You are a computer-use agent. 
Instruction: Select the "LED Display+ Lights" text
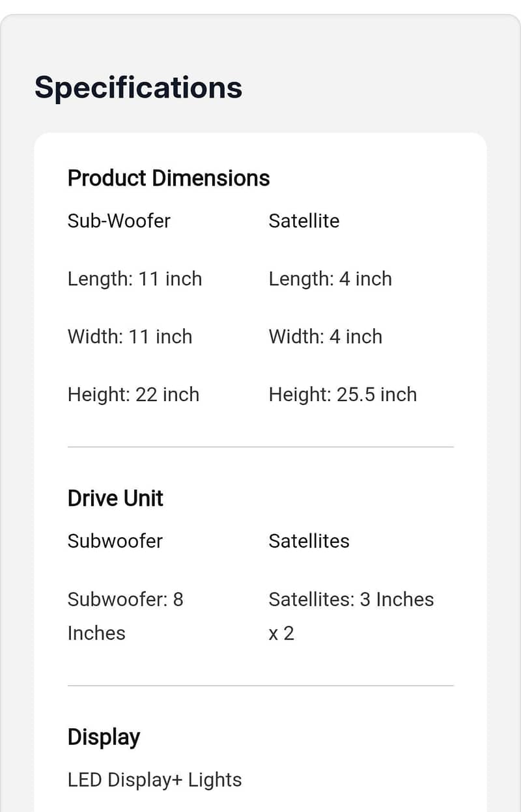click(154, 780)
